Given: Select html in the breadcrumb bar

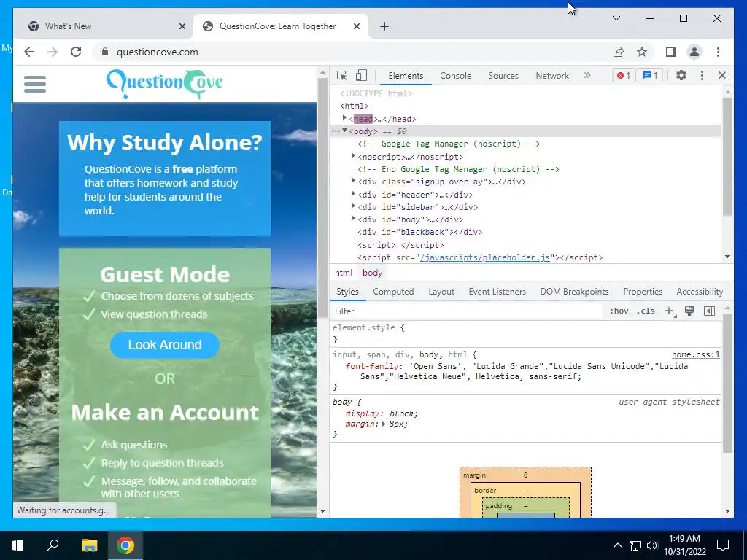Looking at the screenshot, I should (343, 273).
